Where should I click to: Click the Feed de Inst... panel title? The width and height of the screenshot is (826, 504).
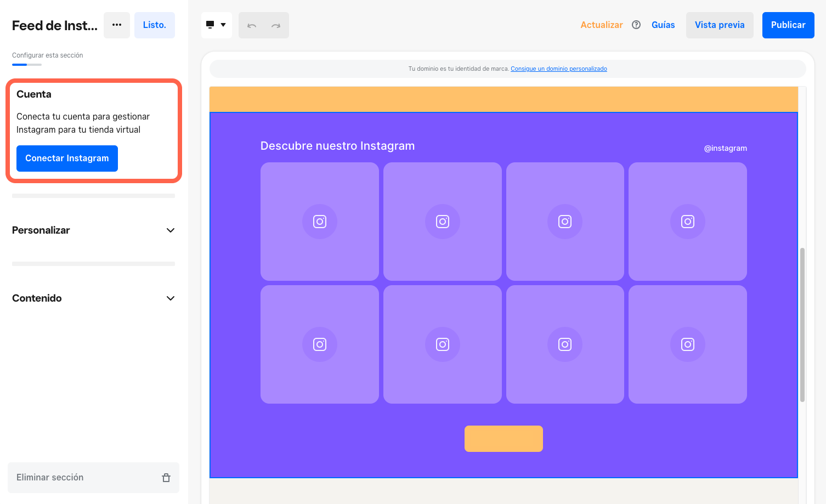[55, 26]
